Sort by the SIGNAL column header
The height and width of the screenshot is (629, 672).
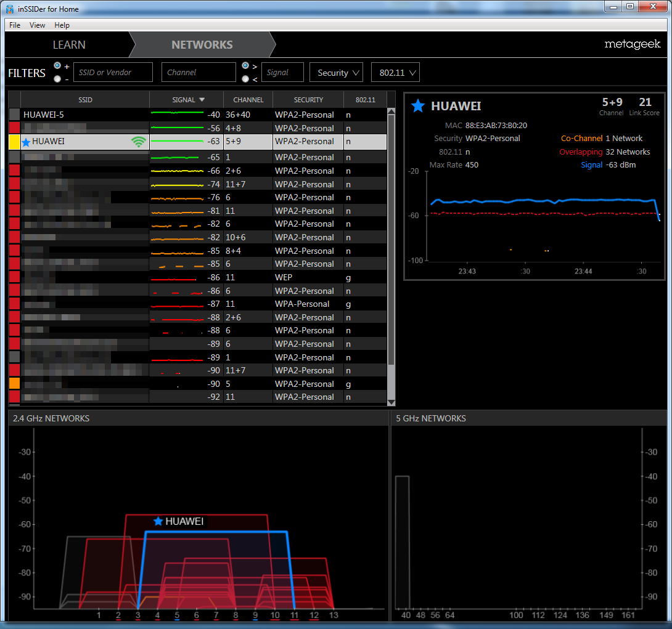point(186,100)
